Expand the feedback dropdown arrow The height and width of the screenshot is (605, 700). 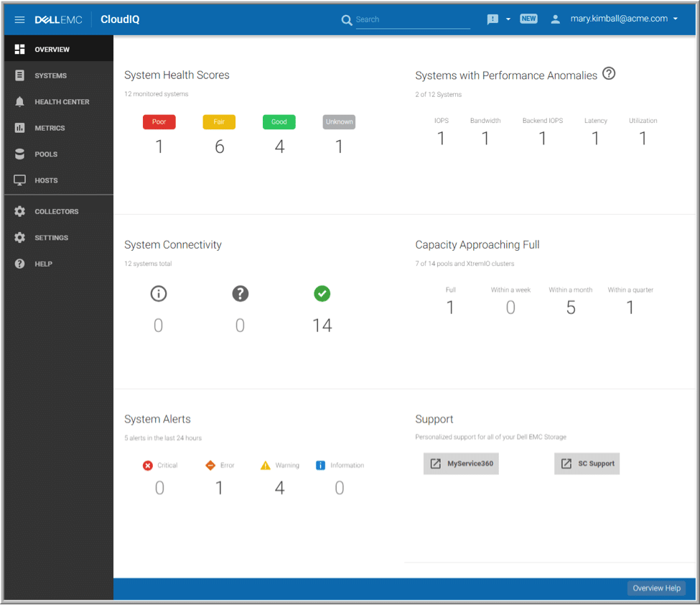508,19
